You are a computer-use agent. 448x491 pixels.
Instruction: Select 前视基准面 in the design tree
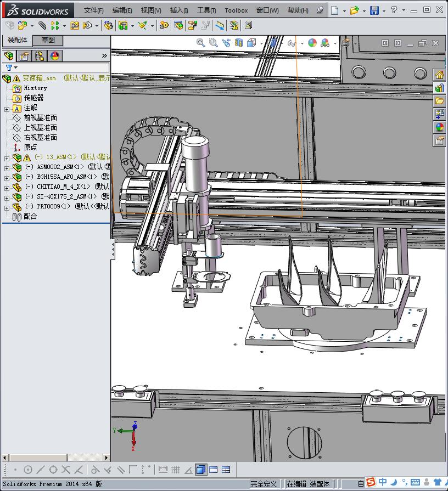point(41,118)
